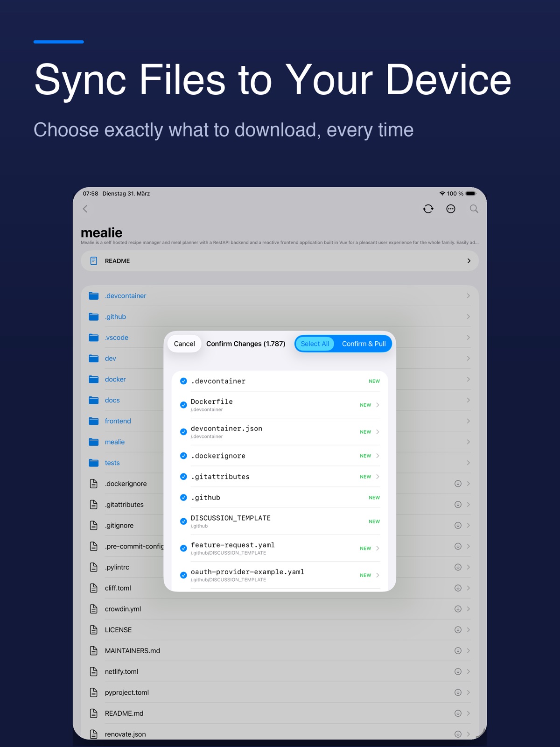This screenshot has height=747, width=560.
Task: Tap the back chevron icon
Action: 85,209
